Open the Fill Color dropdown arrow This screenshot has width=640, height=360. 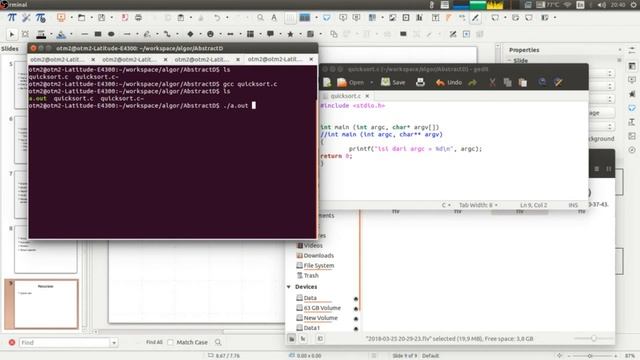(x=71, y=34)
